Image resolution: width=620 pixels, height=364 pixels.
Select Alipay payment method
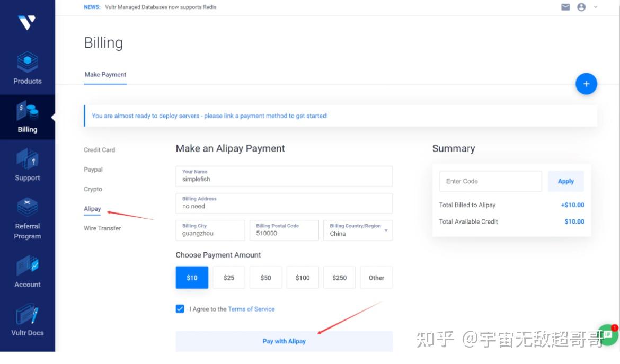click(x=92, y=209)
